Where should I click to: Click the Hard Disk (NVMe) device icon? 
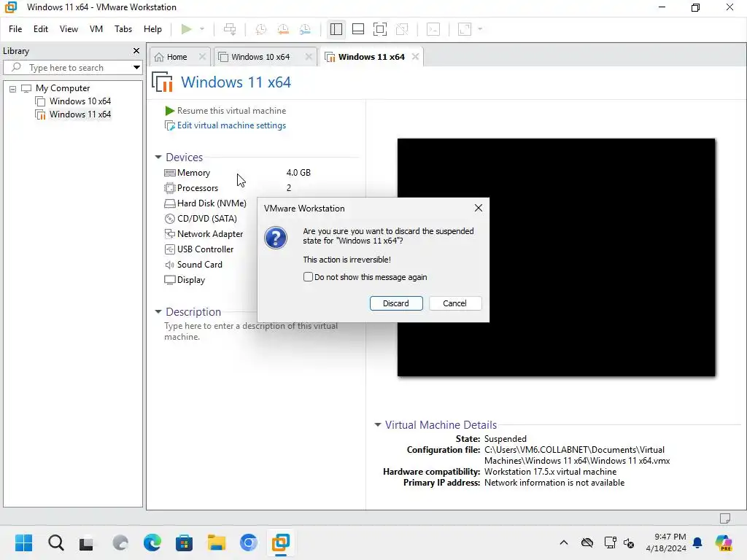pos(169,203)
